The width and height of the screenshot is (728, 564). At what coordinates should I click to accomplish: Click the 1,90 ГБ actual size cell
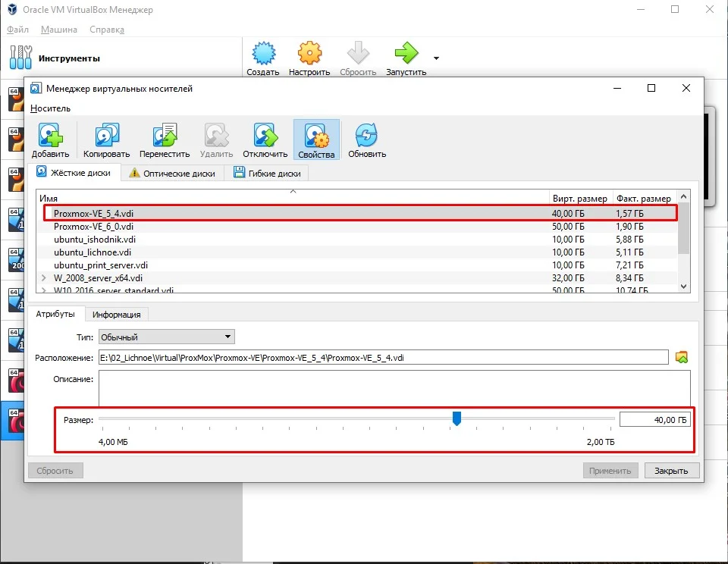[x=629, y=226]
